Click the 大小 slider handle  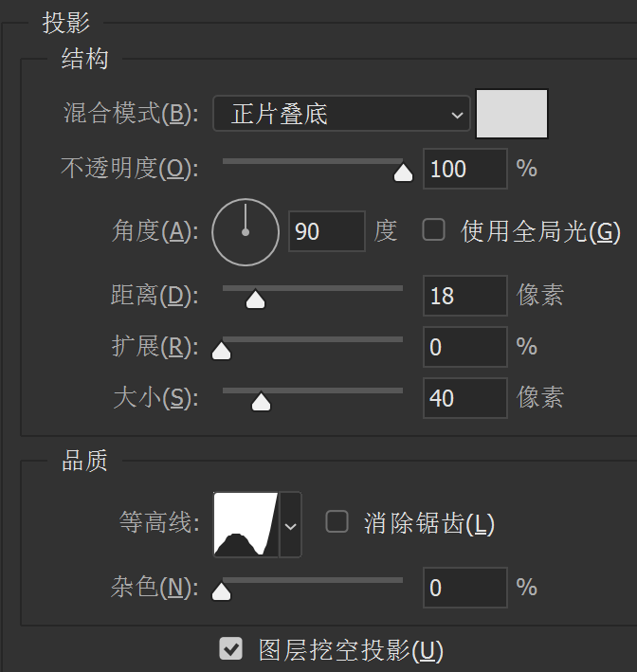point(262,402)
